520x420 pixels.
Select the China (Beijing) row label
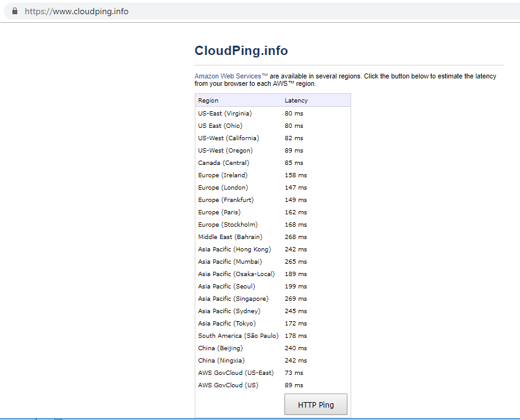coord(220,348)
